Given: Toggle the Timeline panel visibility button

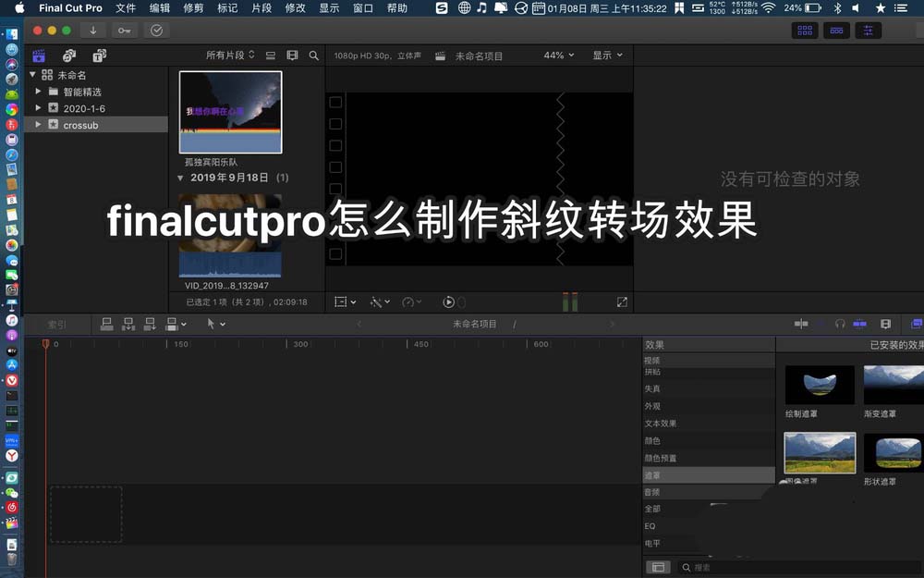Looking at the screenshot, I should pos(836,31).
